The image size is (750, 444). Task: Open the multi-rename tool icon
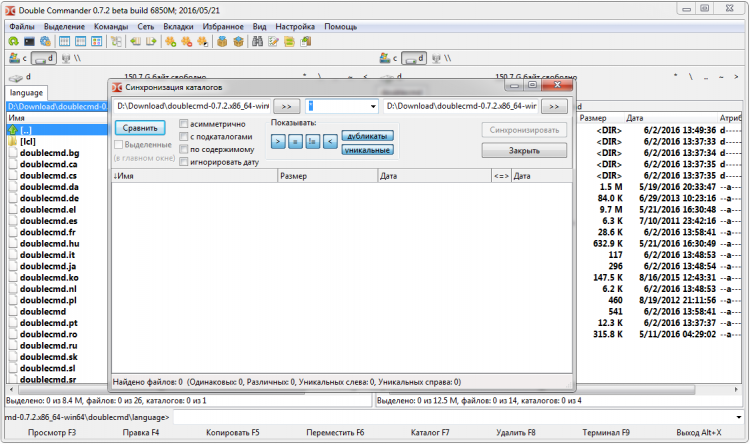(273, 42)
